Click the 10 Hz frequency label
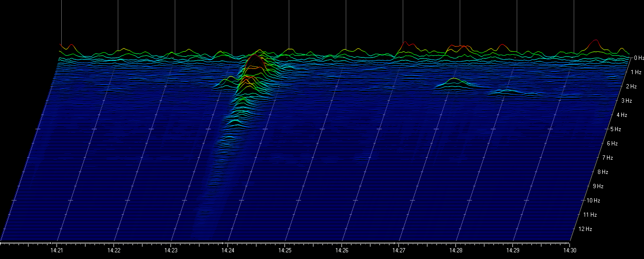The width and height of the screenshot is (644, 259). point(590,201)
